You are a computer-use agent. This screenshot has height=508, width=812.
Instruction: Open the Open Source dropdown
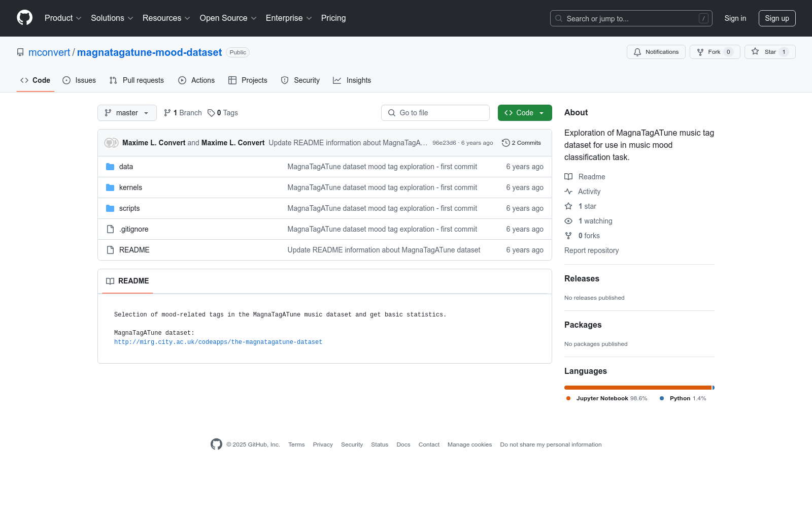228,18
